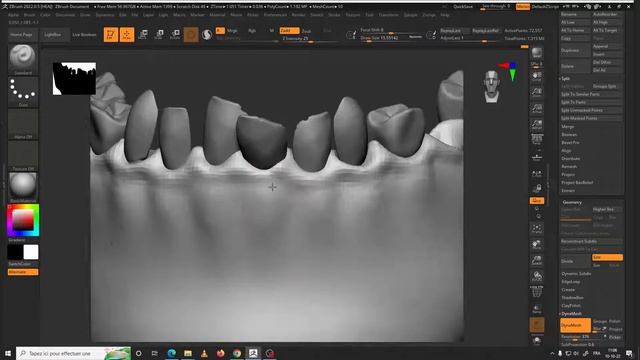This screenshot has width=640, height=360.
Task: Expand the Project subpalette
Action: pyautogui.click(x=568, y=174)
